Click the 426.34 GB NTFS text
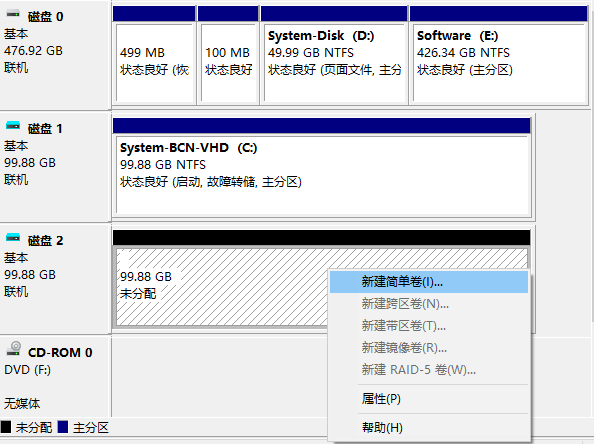This screenshot has width=594, height=444. click(463, 53)
